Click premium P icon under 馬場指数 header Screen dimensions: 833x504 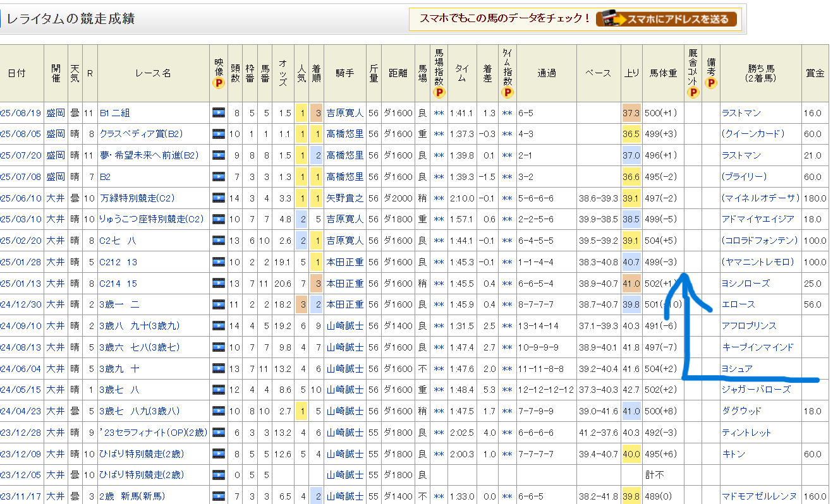pos(439,93)
